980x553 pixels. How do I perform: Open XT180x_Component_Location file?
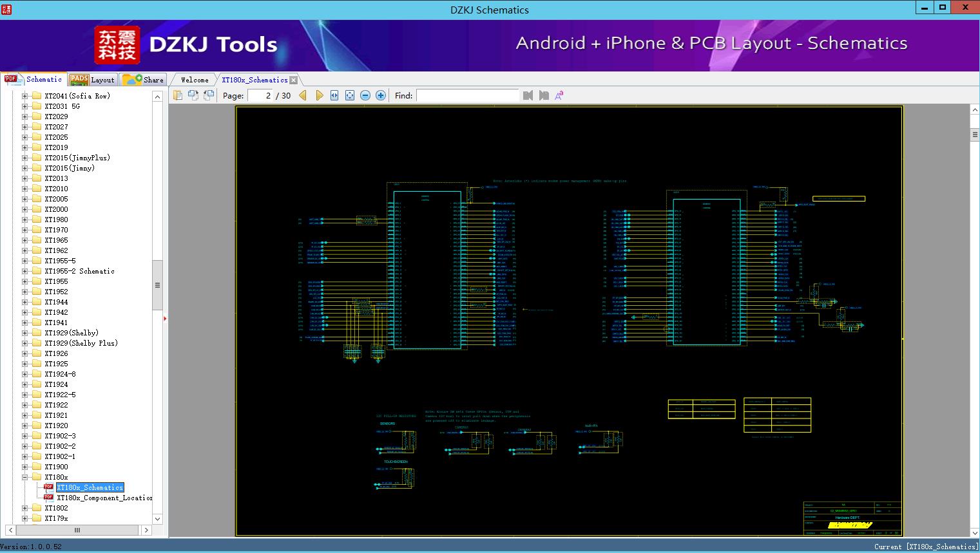coord(104,498)
